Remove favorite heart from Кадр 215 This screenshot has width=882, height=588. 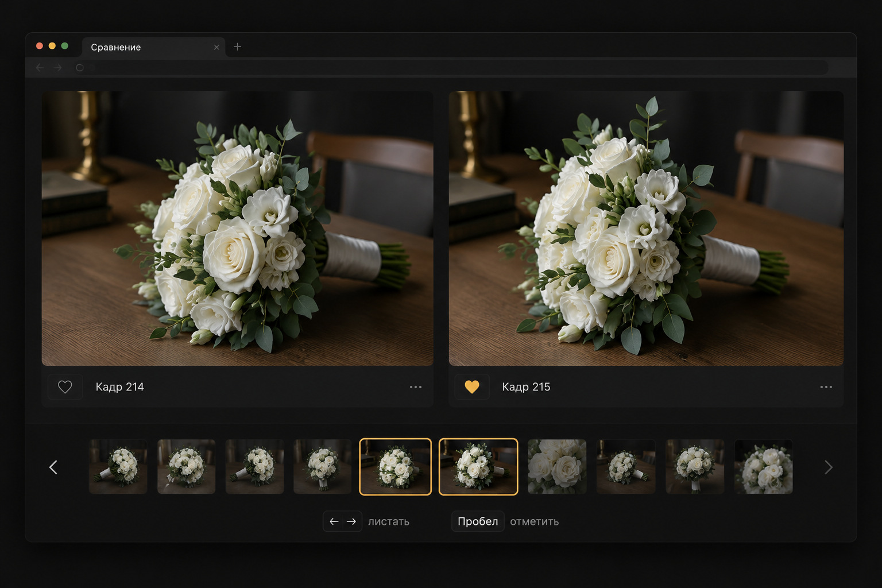coord(472,387)
